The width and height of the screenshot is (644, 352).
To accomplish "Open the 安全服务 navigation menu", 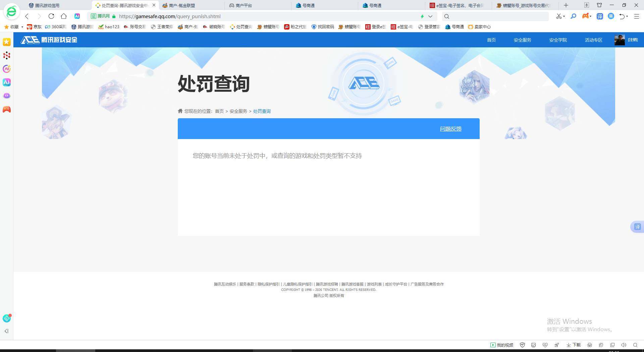I will (521, 40).
